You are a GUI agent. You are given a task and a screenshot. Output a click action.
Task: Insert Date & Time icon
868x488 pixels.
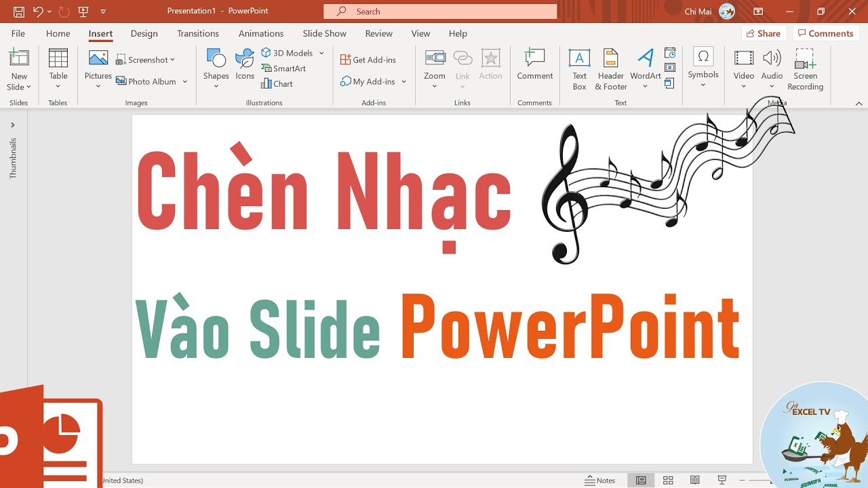point(670,53)
